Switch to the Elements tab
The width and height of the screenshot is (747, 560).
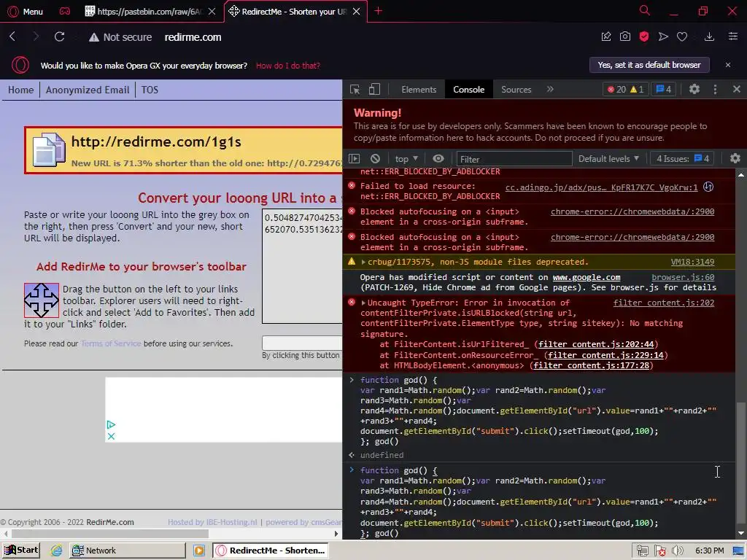419,90
